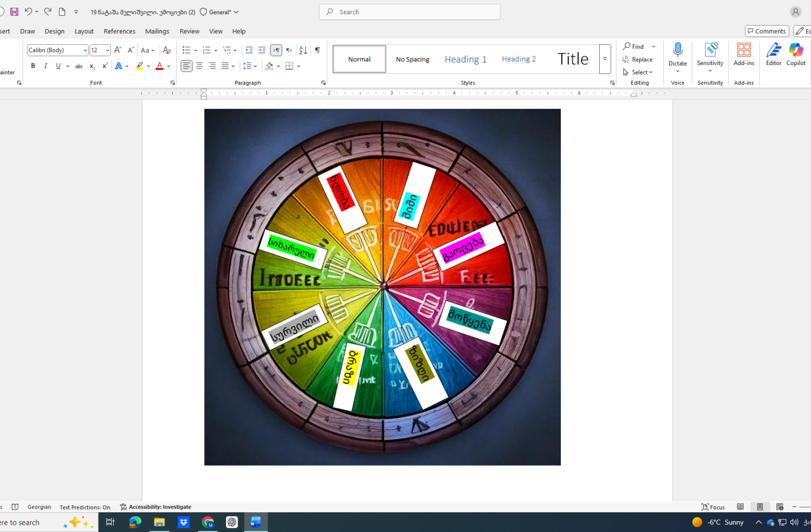
Task: Increase the paragraph indent
Action: coord(262,50)
